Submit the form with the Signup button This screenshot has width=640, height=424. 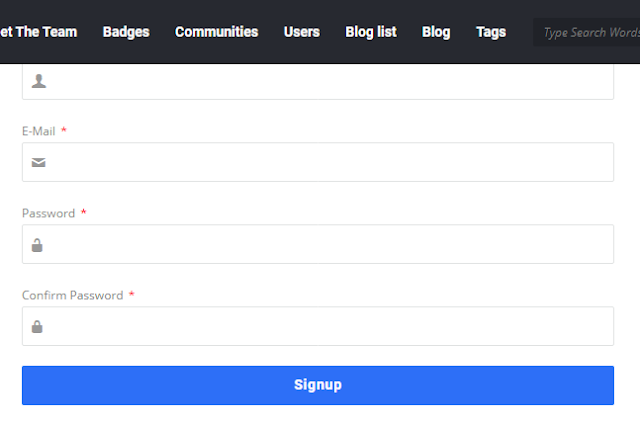coord(318,385)
